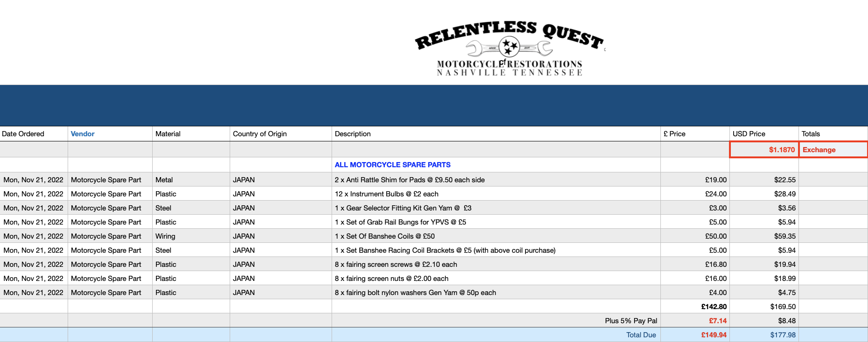Click the $59.35 USD price cell
This screenshot has width=868, height=342.
pos(764,236)
